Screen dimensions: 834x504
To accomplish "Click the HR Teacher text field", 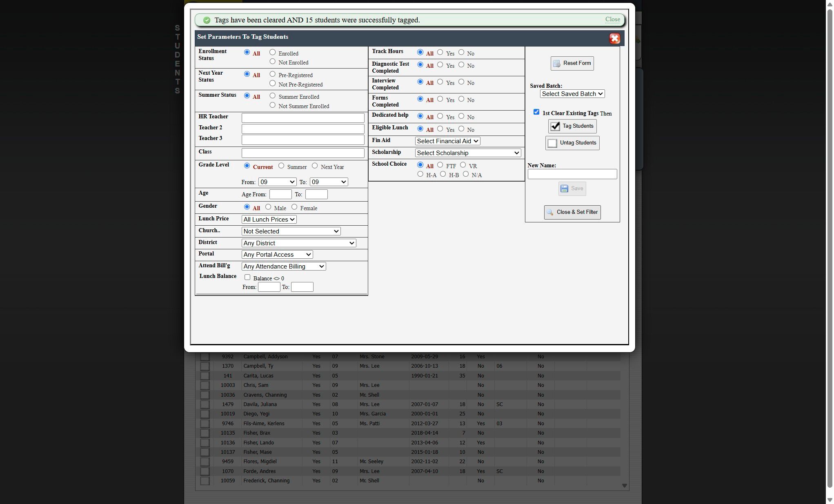I will point(303,118).
